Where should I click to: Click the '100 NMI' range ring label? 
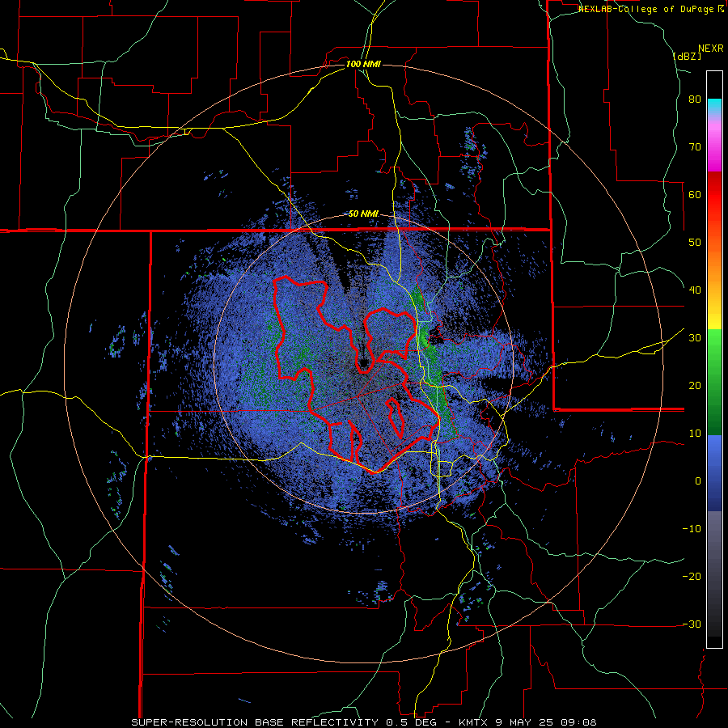pos(363,64)
